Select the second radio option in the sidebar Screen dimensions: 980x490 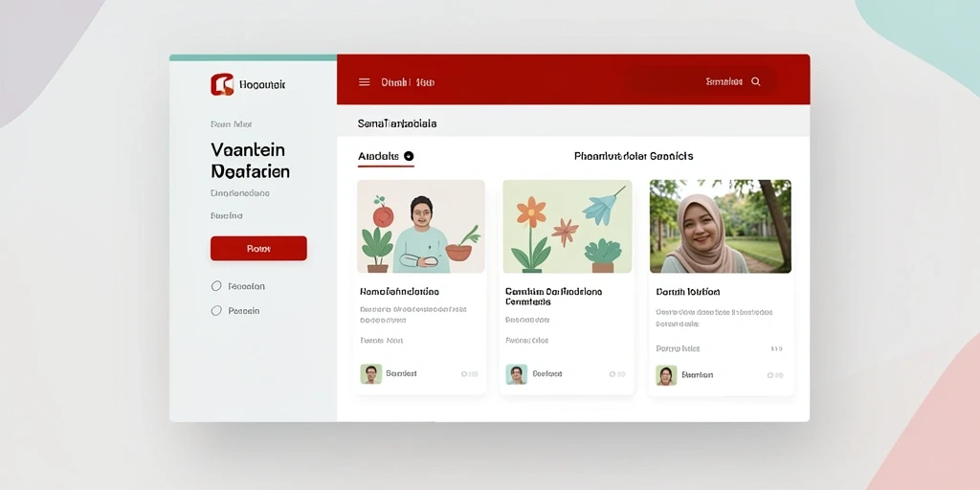pyautogui.click(x=216, y=311)
